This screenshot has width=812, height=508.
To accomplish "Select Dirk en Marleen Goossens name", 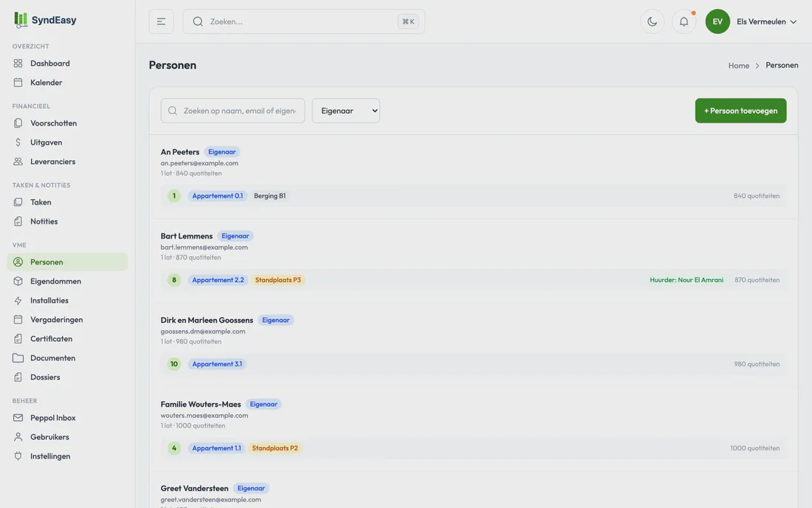I will pos(207,320).
